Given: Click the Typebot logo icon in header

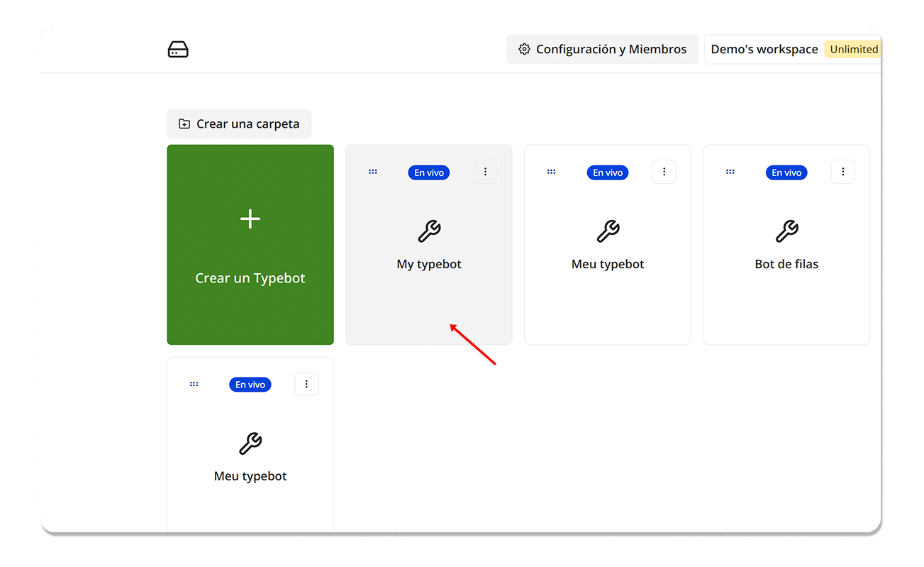Looking at the screenshot, I should coord(178,50).
